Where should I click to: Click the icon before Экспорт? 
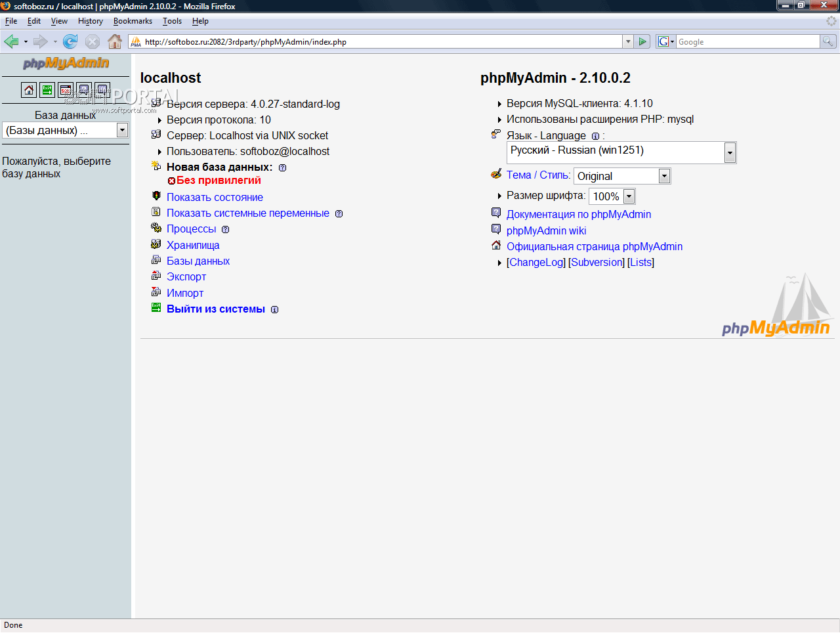pyautogui.click(x=156, y=275)
